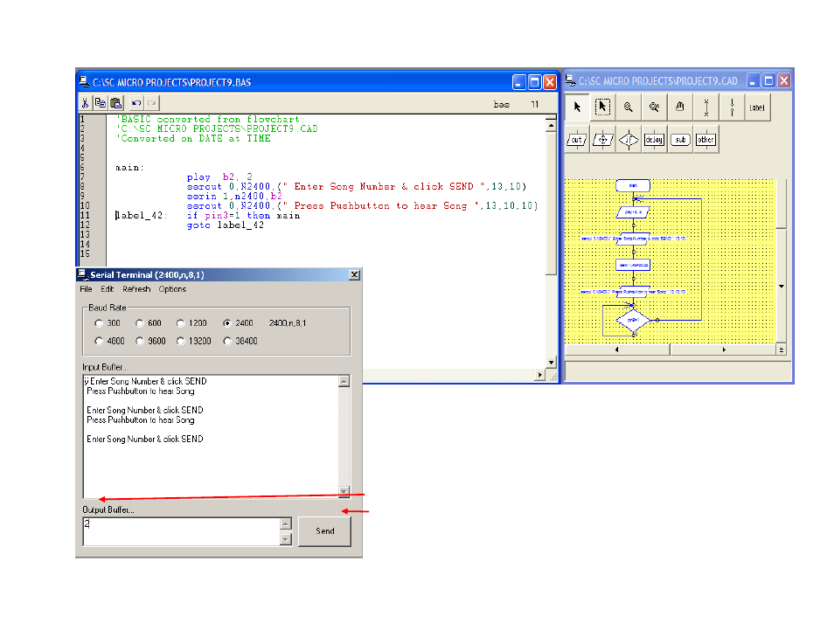
Task: Click Output Buffer scroll down arrow
Action: pyautogui.click(x=286, y=539)
